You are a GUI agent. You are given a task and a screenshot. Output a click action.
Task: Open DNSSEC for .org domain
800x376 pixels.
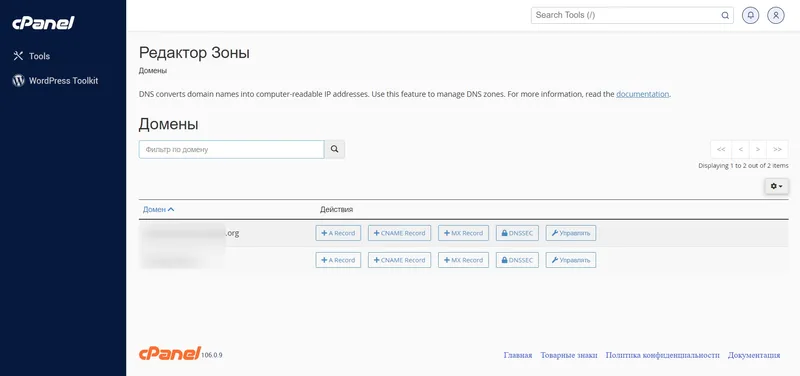[517, 233]
